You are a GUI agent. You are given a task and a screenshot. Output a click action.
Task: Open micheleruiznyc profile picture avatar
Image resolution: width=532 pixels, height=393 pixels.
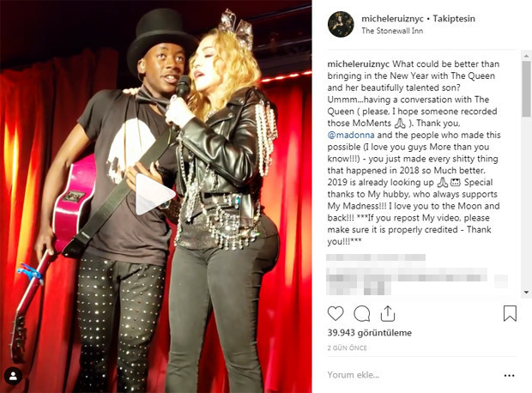341,24
